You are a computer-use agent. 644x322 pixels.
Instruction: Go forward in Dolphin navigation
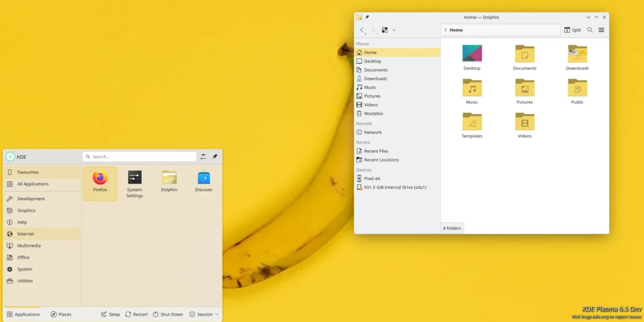pos(373,30)
